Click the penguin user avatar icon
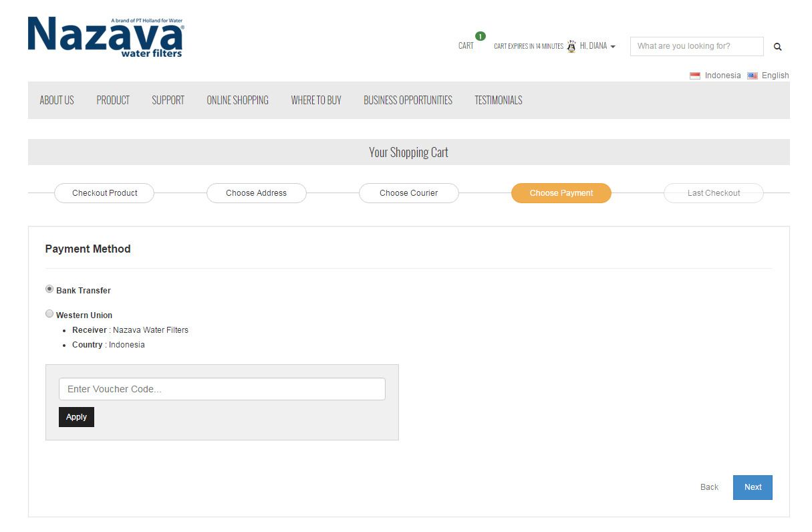 coord(571,46)
